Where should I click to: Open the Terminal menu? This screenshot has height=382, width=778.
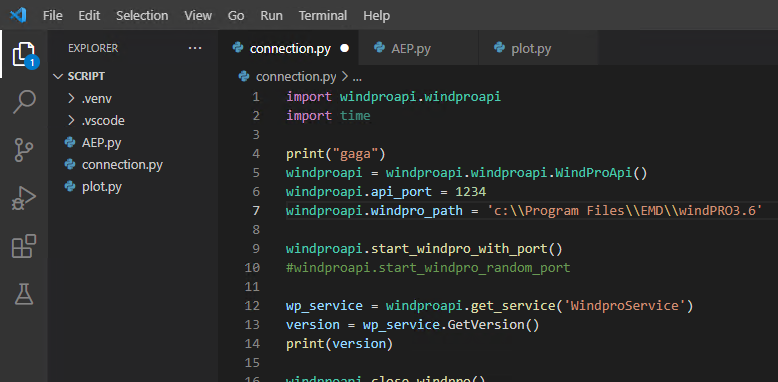pyautogui.click(x=323, y=15)
